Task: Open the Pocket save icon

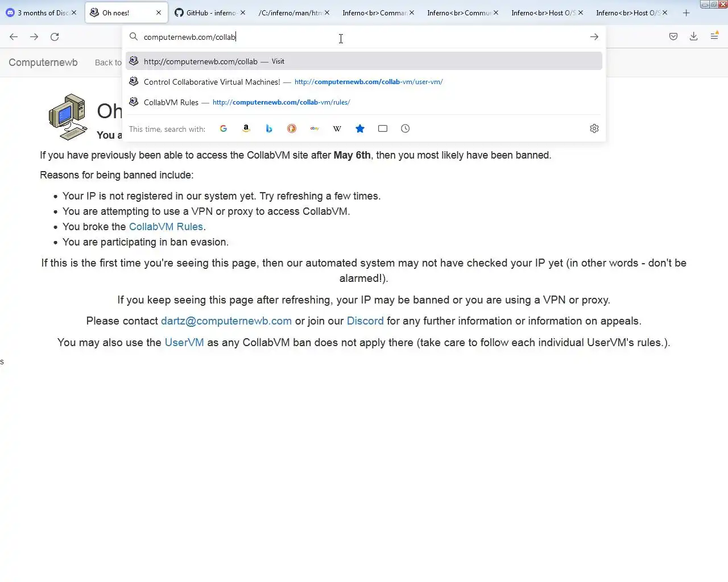Action: (x=673, y=37)
